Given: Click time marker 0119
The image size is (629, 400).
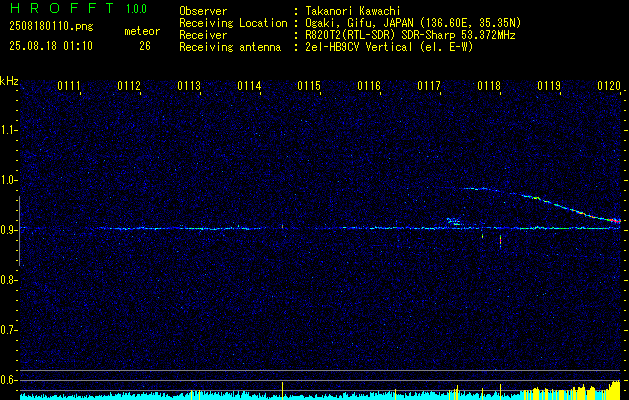Looking at the screenshot, I should (x=549, y=86).
